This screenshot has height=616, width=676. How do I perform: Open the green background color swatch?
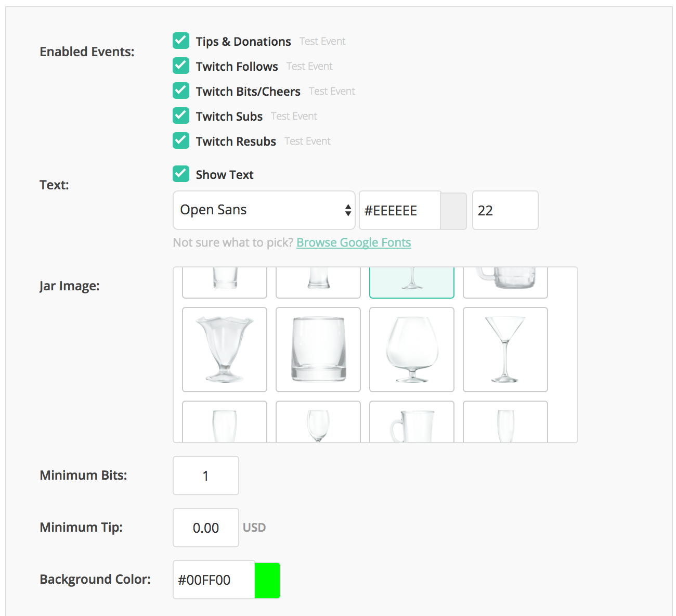point(267,580)
